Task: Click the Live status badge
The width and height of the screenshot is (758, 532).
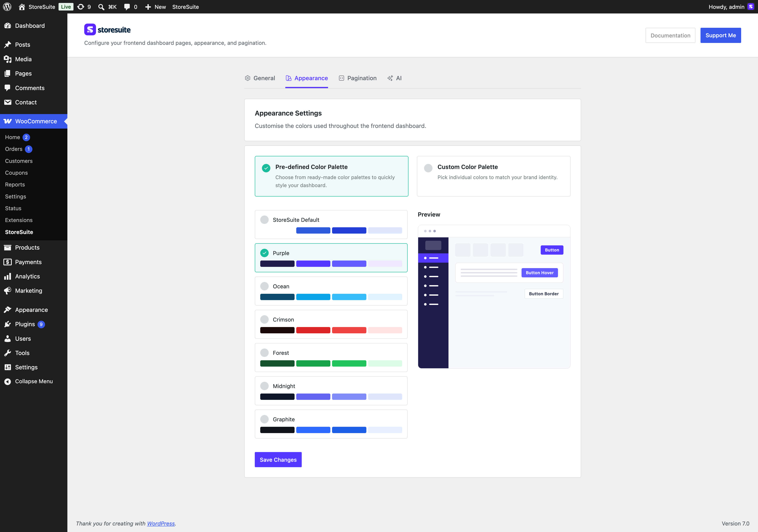Action: point(66,7)
